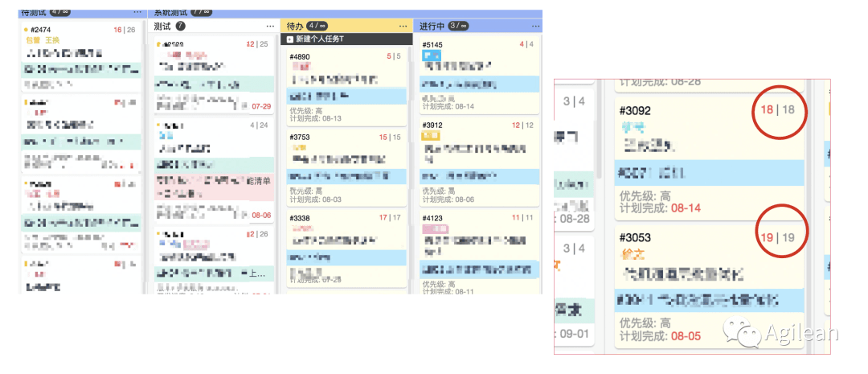Image resolution: width=868 pixels, height=374 pixels.
Task: Click the 3/∞ limit badge on 进行中
Action: pos(459,26)
